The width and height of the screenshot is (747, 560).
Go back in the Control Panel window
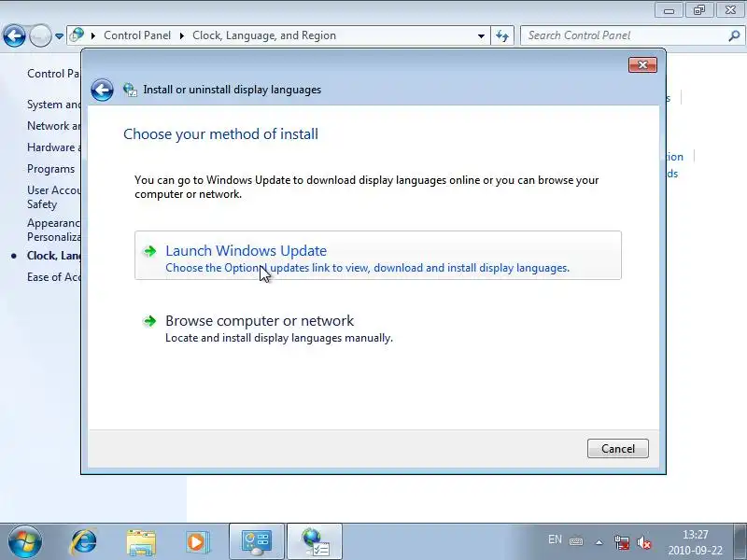click(x=14, y=35)
